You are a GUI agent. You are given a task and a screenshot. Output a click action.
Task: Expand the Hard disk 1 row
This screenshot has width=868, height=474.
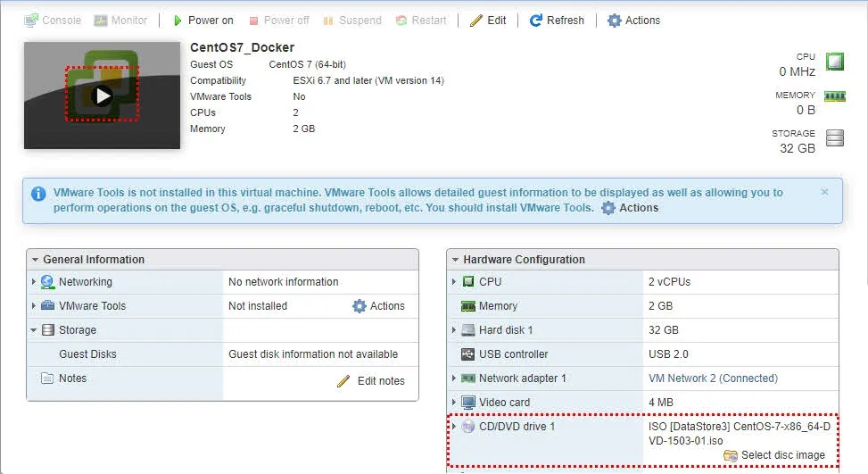(x=454, y=330)
